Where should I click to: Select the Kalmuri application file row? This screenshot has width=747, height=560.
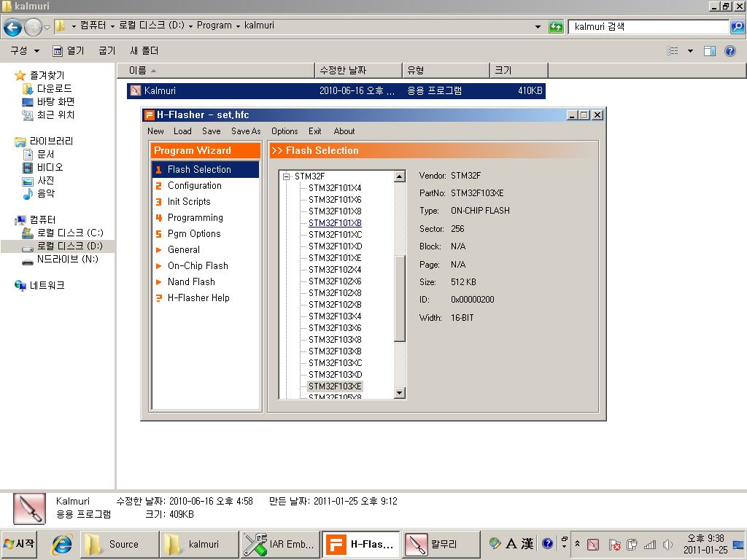[x=336, y=90]
